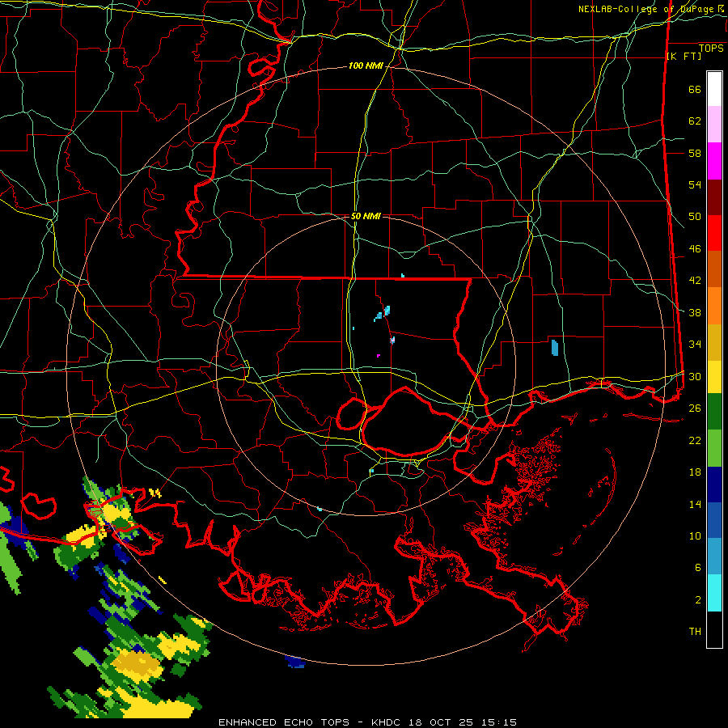Click the light pink 62 kft swatch
The image size is (728, 728).
[x=714, y=125]
